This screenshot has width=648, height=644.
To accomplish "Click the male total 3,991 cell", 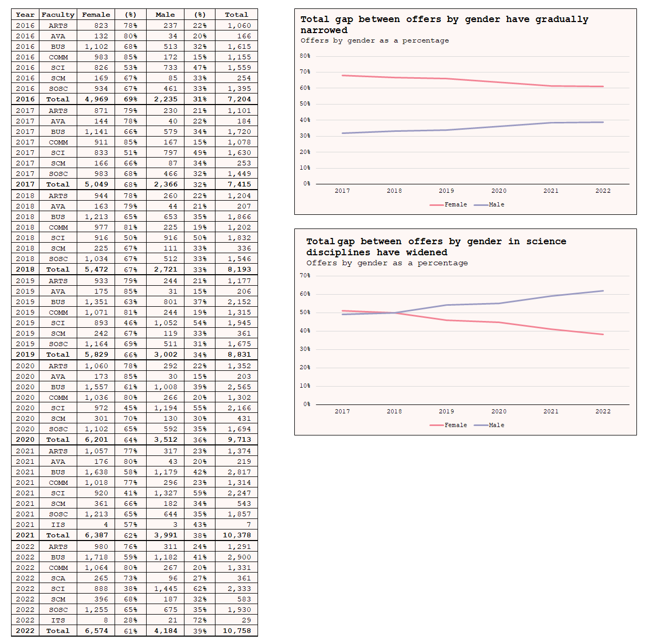I will point(165,535).
